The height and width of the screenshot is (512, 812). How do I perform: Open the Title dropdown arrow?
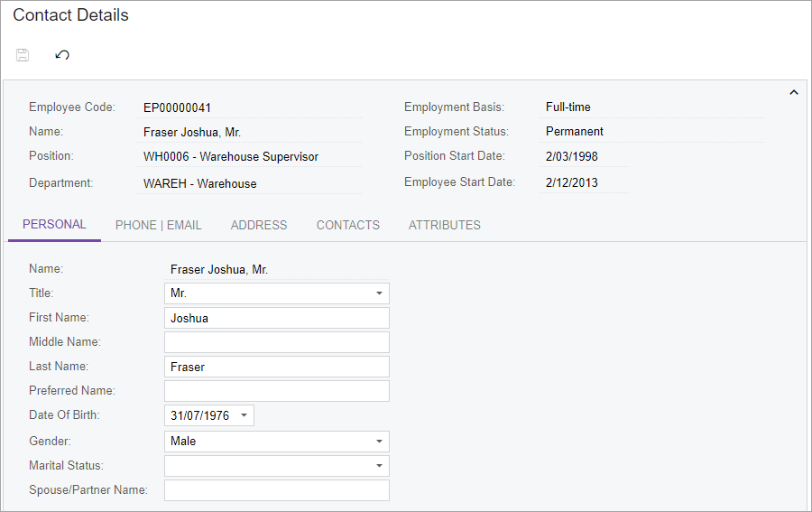(379, 293)
